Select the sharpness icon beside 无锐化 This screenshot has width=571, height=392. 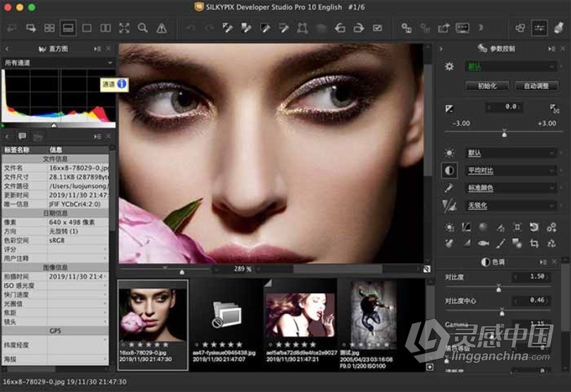click(449, 205)
